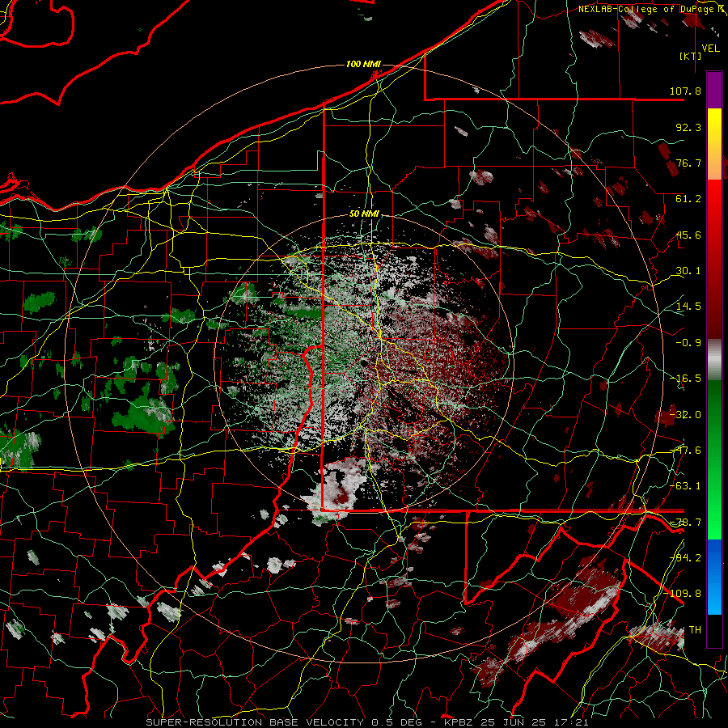The height and width of the screenshot is (728, 728).
Task: Select the 76.7 scale label
Action: pyautogui.click(x=688, y=163)
